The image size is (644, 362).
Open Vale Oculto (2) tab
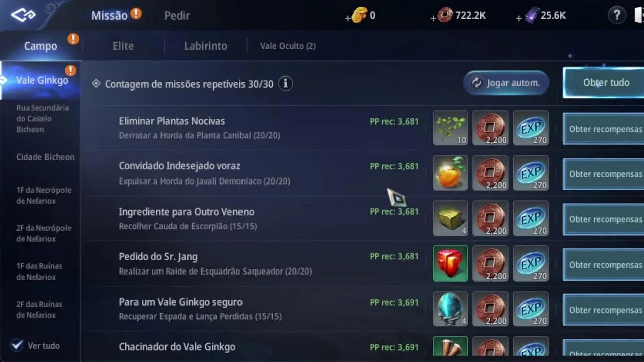[288, 46]
